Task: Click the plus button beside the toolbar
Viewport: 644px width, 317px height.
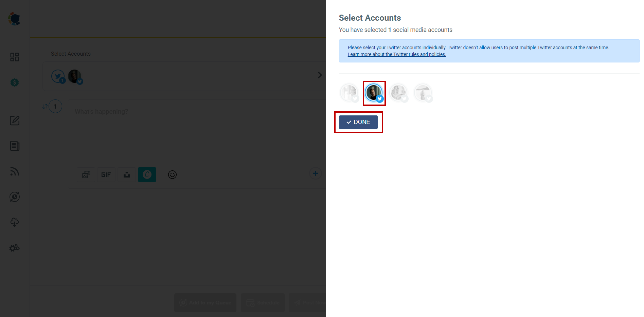Action: tap(315, 173)
